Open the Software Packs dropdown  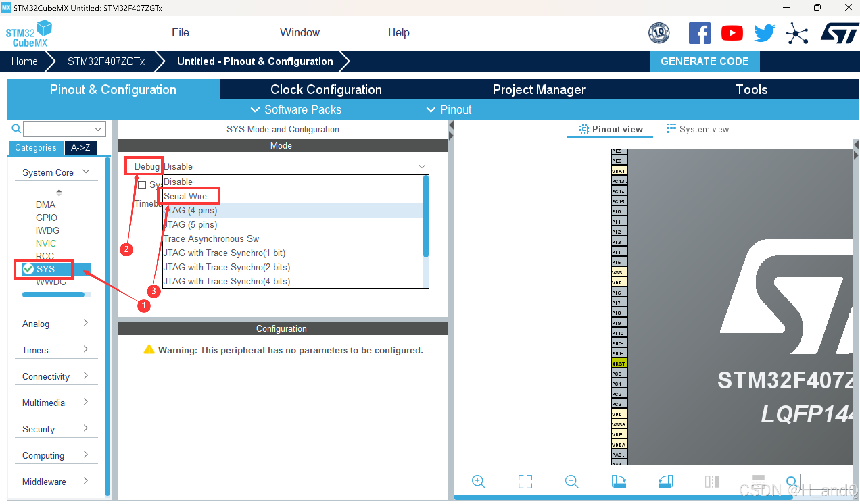pos(296,110)
